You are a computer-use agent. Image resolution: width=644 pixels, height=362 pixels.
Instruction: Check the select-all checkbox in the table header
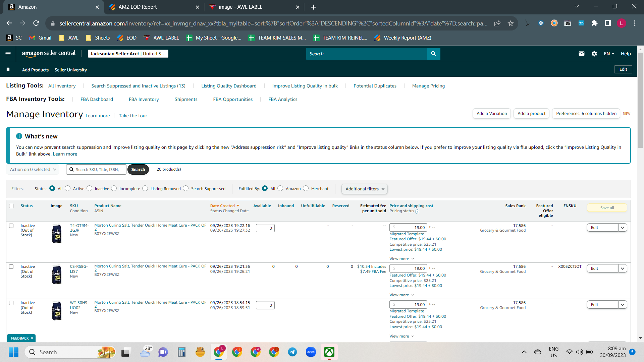pos(11,206)
